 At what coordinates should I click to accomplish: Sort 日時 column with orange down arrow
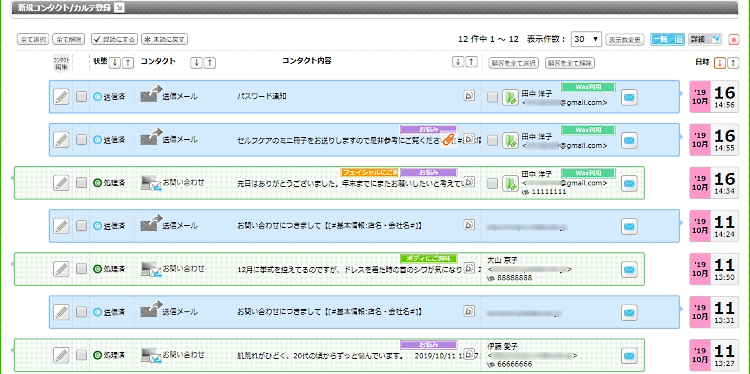719,63
